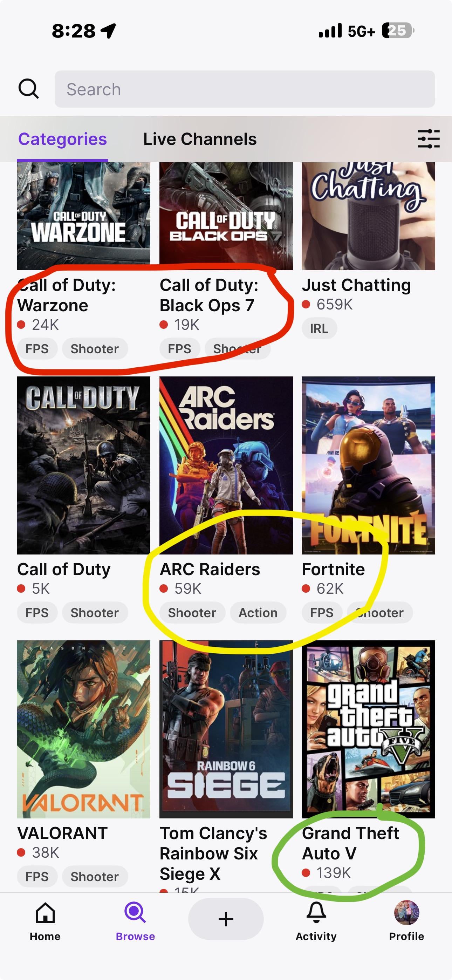This screenshot has height=980, width=452.
Task: Tap the battery indicator in status bar
Action: pyautogui.click(x=398, y=30)
